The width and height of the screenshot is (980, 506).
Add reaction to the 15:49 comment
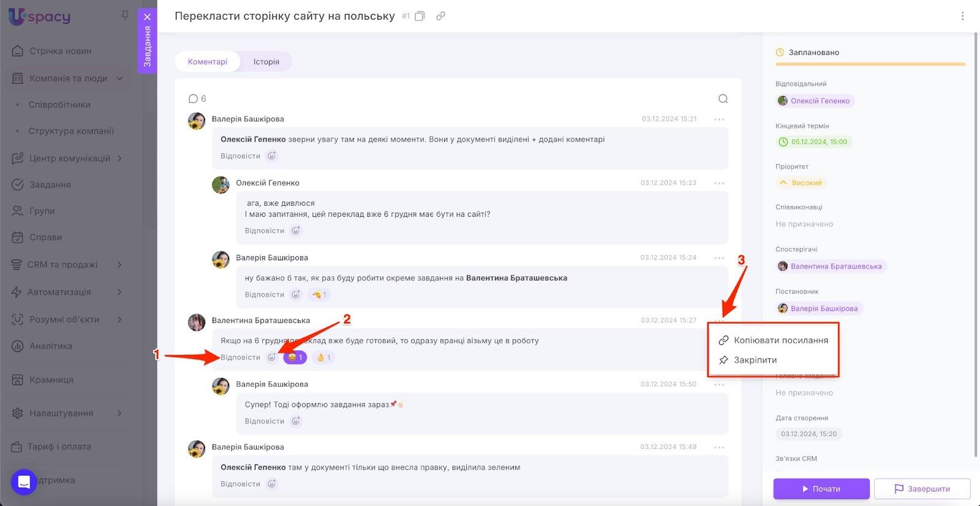click(272, 484)
